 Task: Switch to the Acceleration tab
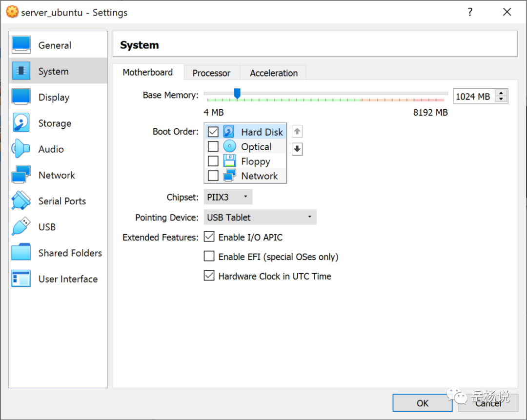tap(274, 73)
